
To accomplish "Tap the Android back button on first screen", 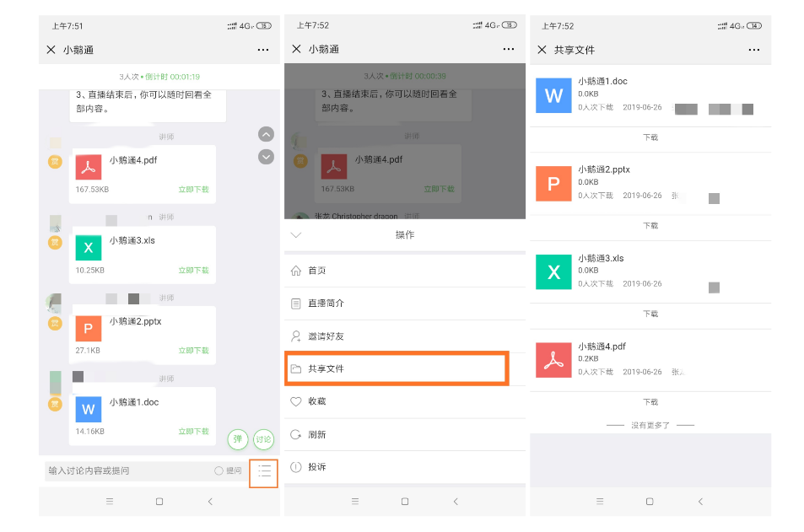I will (x=210, y=502).
